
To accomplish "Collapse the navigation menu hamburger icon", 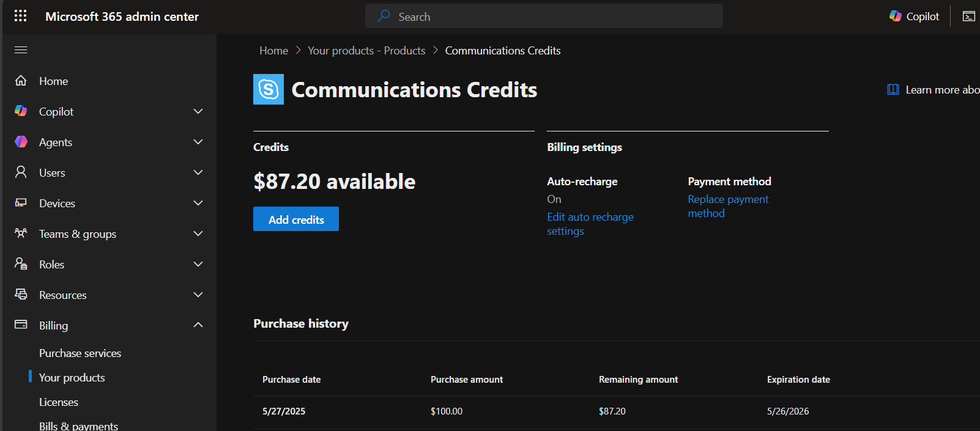I will (x=21, y=50).
